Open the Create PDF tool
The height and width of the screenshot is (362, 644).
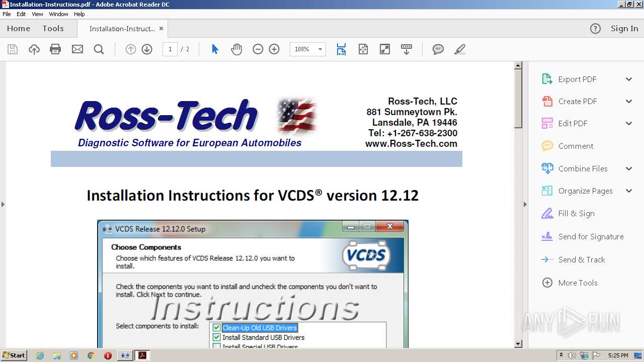tap(577, 101)
